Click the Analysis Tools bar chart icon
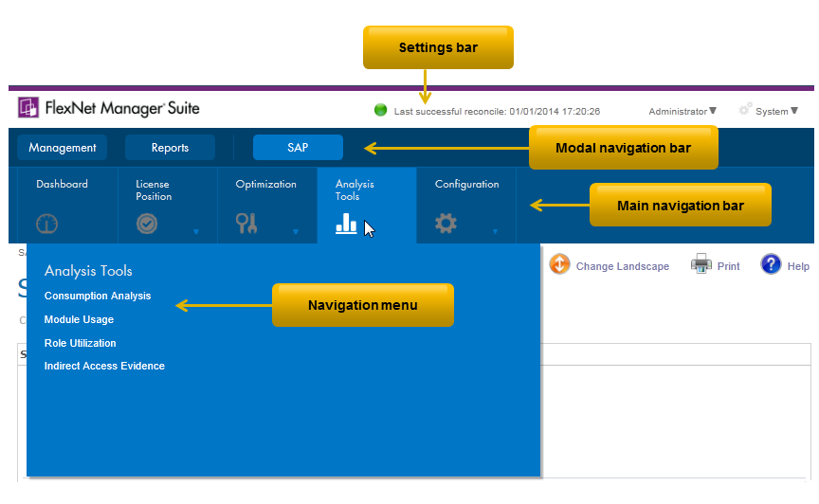 (346, 224)
